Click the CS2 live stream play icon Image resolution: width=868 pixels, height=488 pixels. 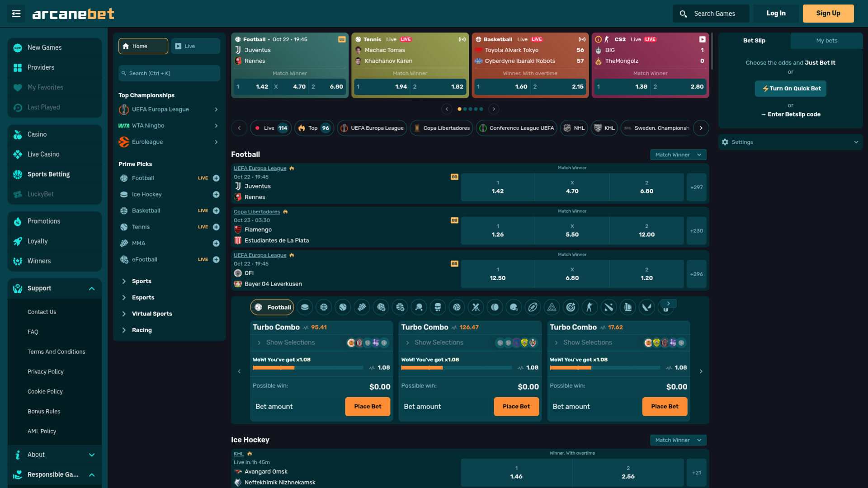pyautogui.click(x=702, y=39)
